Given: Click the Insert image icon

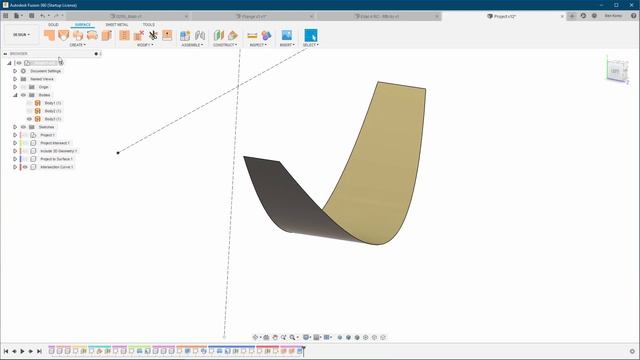Looking at the screenshot, I should pos(287,36).
